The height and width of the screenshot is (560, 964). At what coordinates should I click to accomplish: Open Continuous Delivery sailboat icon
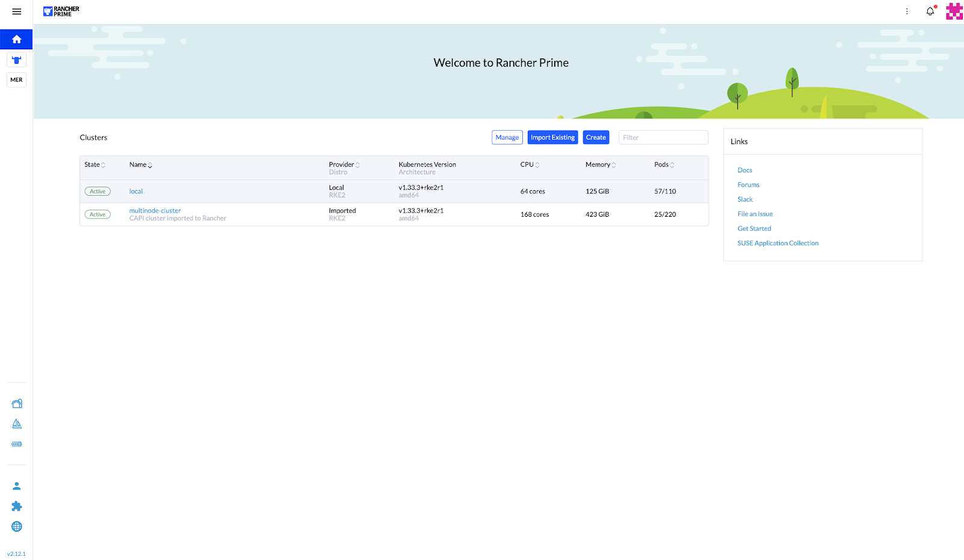pyautogui.click(x=17, y=424)
